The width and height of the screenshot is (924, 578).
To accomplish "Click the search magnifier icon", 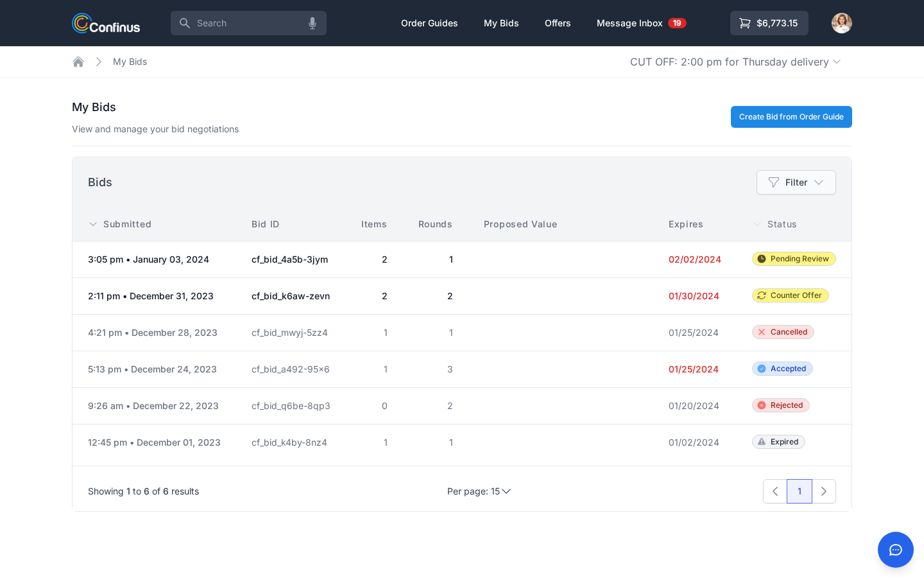I will point(185,23).
